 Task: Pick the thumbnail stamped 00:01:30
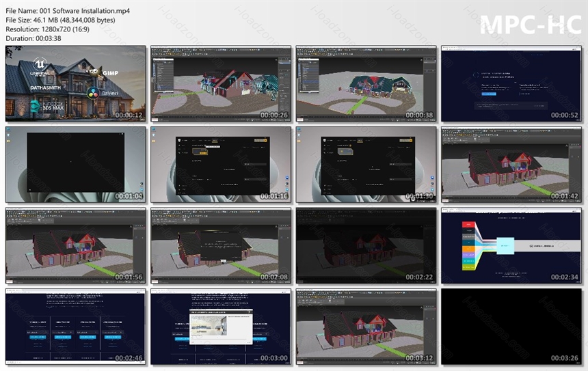366,165
